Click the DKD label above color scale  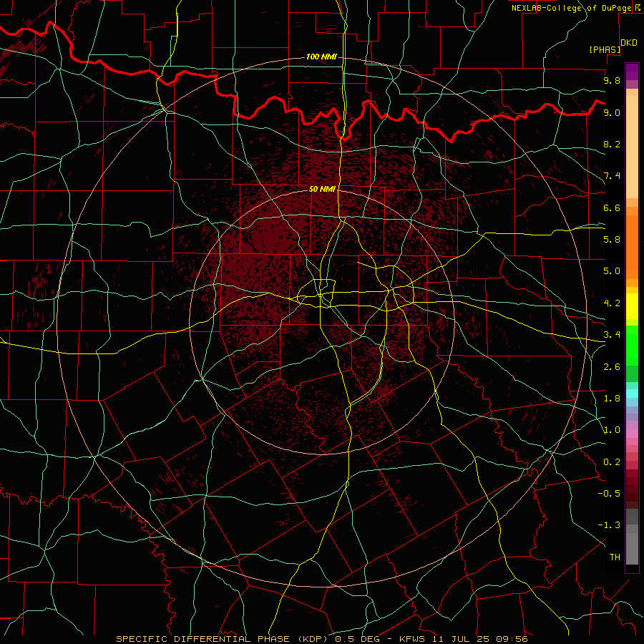629,42
